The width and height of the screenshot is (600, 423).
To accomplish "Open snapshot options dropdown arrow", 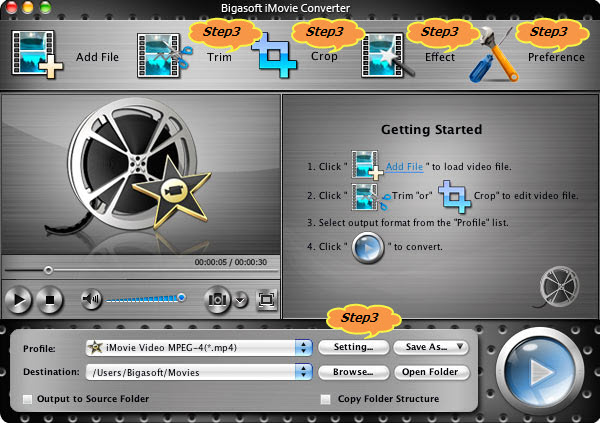I will 240,300.
